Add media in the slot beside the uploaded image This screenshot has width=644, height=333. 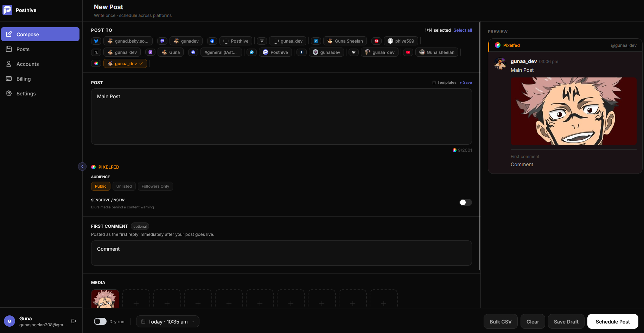[136, 299]
